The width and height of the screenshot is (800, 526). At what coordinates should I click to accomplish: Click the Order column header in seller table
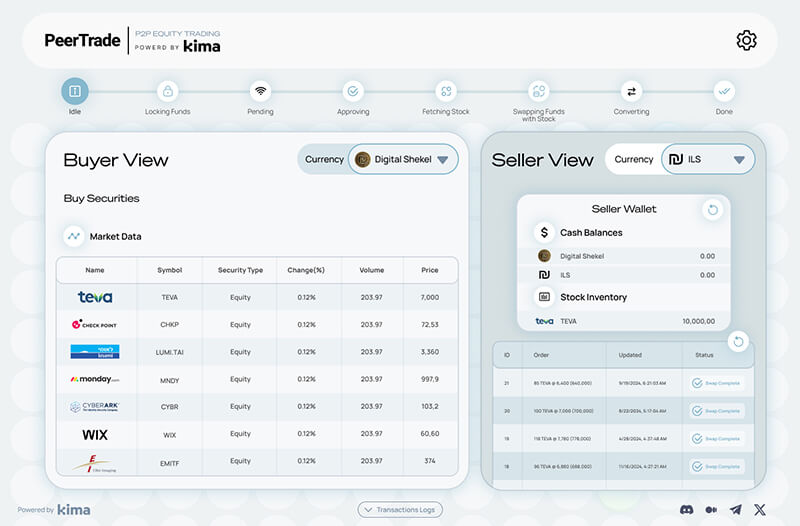coord(541,355)
